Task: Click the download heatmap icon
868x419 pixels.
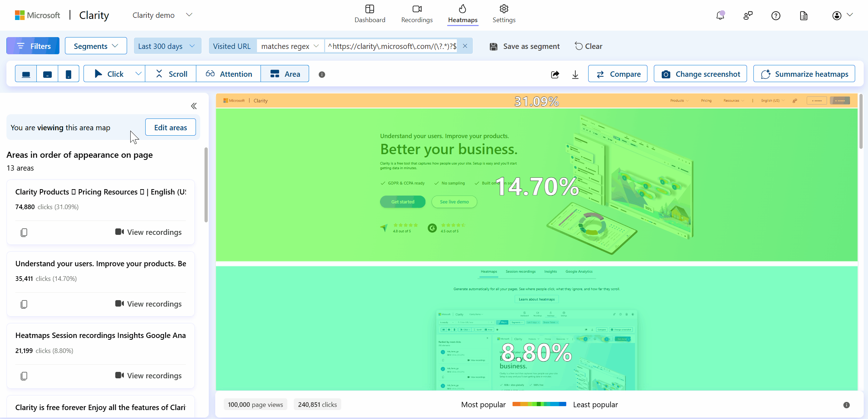Action: [576, 74]
